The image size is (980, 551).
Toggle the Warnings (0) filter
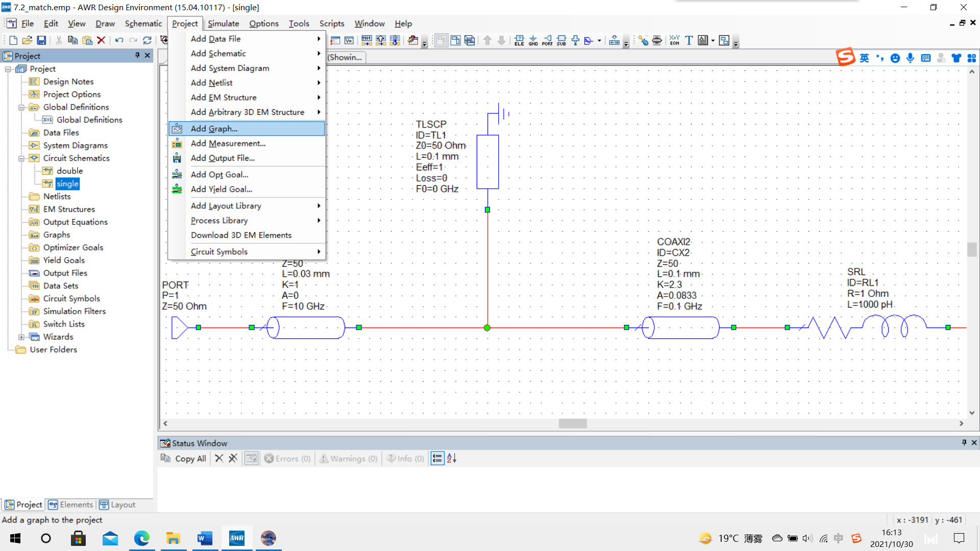click(349, 459)
